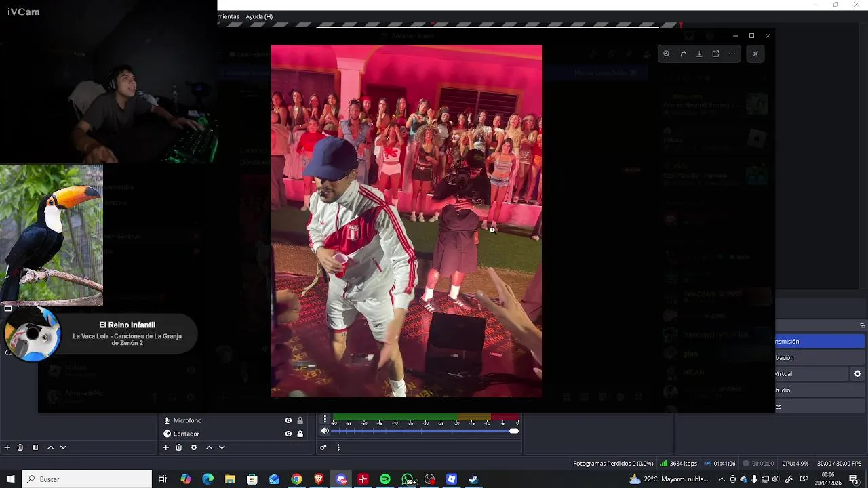Open Google Chrome from taskbar
Screen dimensions: 868x488
click(x=296, y=479)
